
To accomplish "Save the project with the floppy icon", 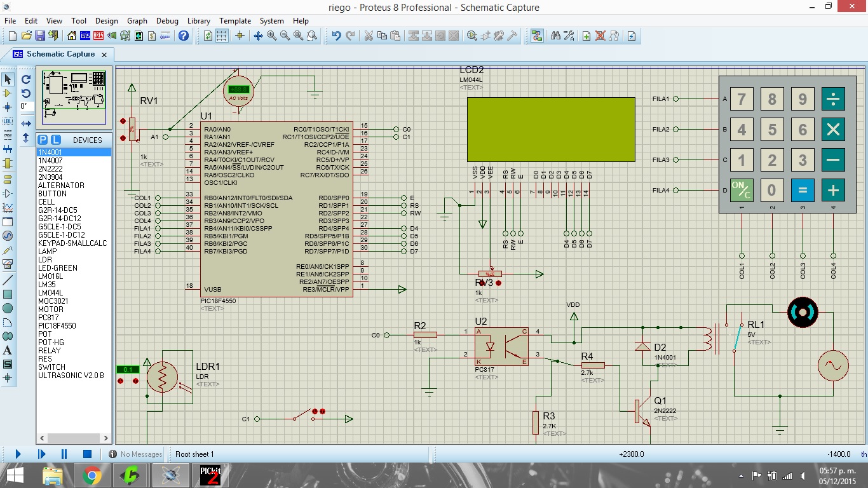I will 39,36.
